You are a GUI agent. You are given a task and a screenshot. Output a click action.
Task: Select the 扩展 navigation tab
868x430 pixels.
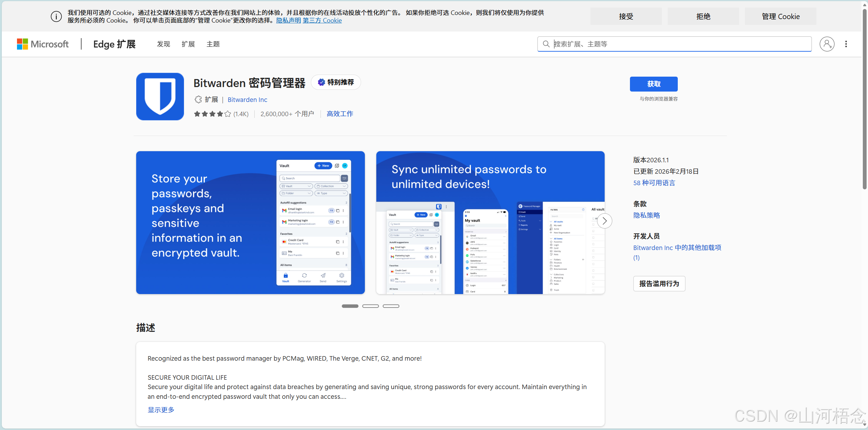click(x=188, y=44)
